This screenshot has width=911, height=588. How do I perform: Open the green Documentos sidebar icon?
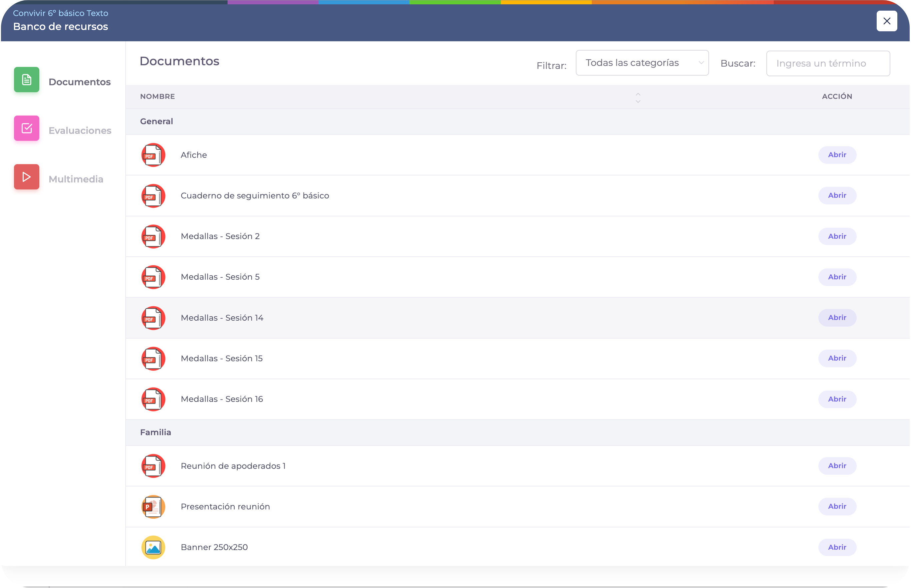tap(26, 80)
